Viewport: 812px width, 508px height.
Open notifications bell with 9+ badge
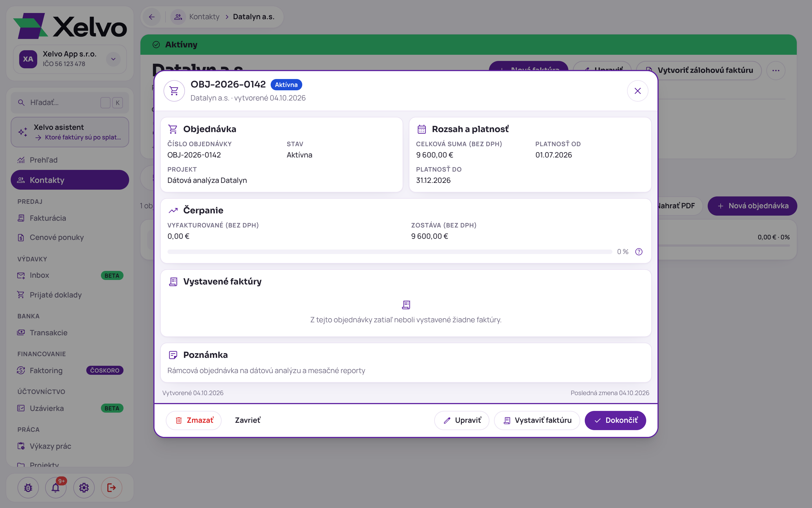pos(56,487)
